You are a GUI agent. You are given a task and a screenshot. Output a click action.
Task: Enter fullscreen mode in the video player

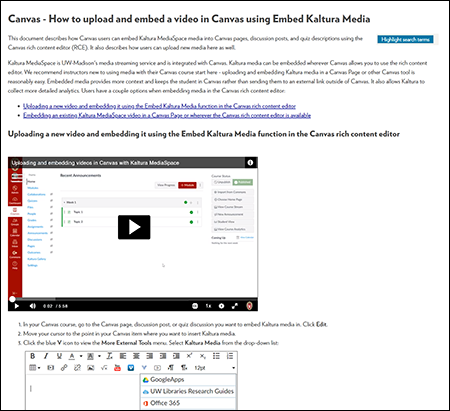point(235,306)
